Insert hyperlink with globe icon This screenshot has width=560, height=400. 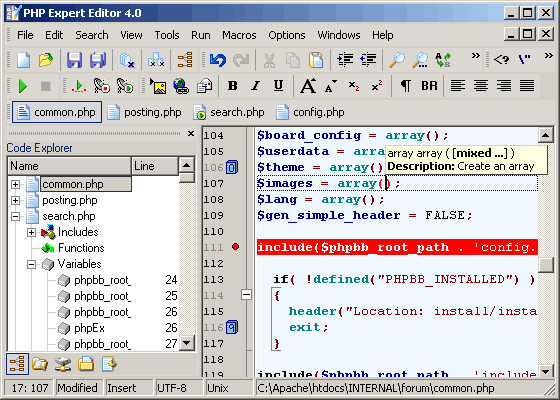click(181, 86)
